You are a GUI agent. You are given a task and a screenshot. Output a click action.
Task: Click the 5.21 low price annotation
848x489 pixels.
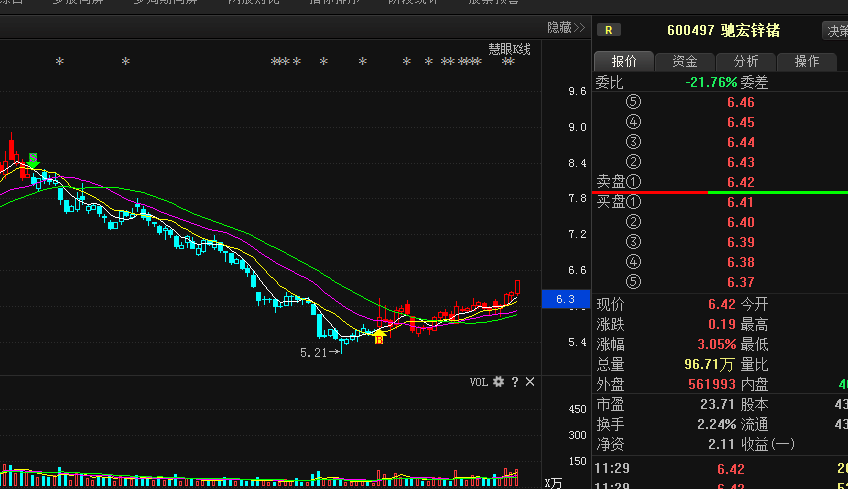pos(315,352)
